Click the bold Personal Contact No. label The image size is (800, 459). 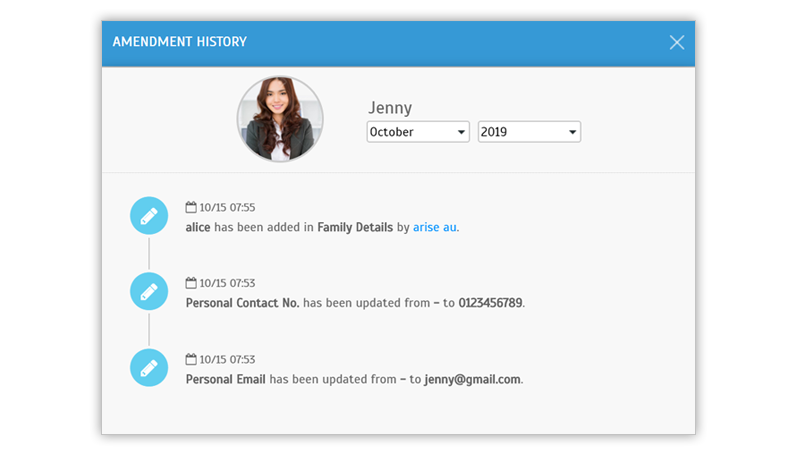click(x=242, y=303)
